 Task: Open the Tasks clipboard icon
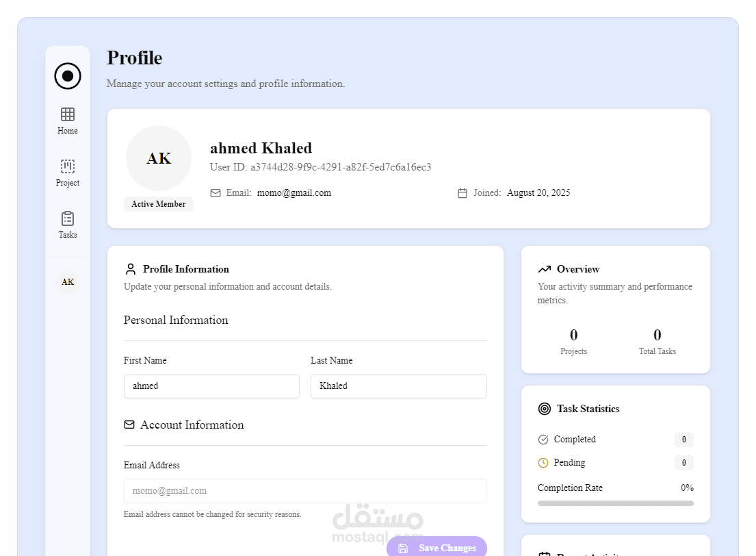click(68, 218)
